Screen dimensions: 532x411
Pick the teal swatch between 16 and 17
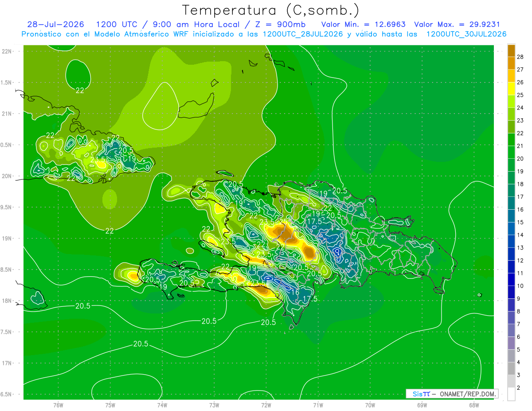(x=511, y=203)
